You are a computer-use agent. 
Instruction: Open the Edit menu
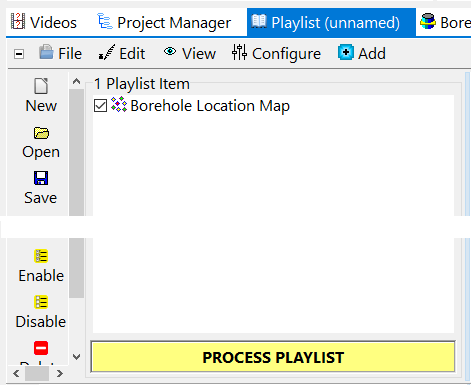click(x=122, y=53)
